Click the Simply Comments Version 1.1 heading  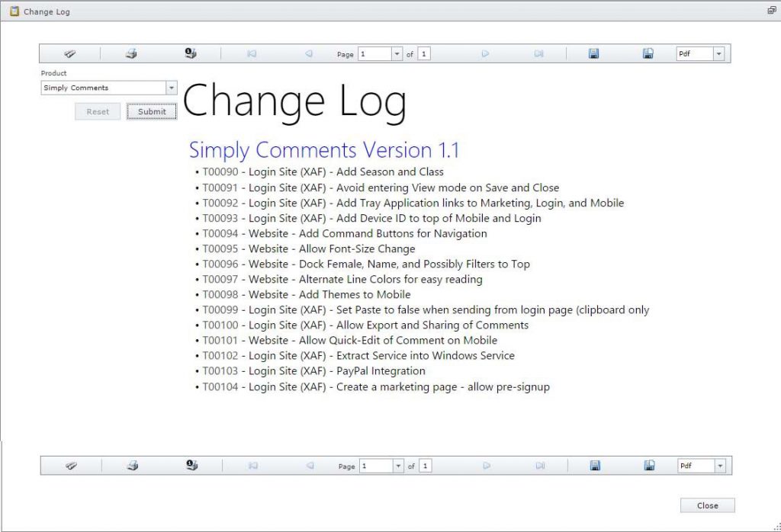point(323,150)
